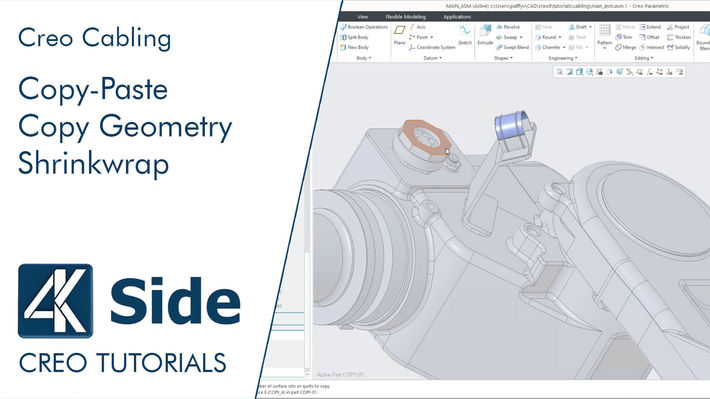The width and height of the screenshot is (710, 399).
Task: Switch to the Flexible Modeling tab
Action: pyautogui.click(x=406, y=17)
